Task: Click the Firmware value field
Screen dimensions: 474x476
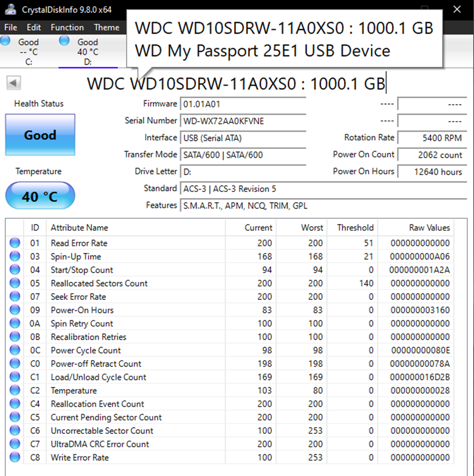Action: pyautogui.click(x=242, y=104)
